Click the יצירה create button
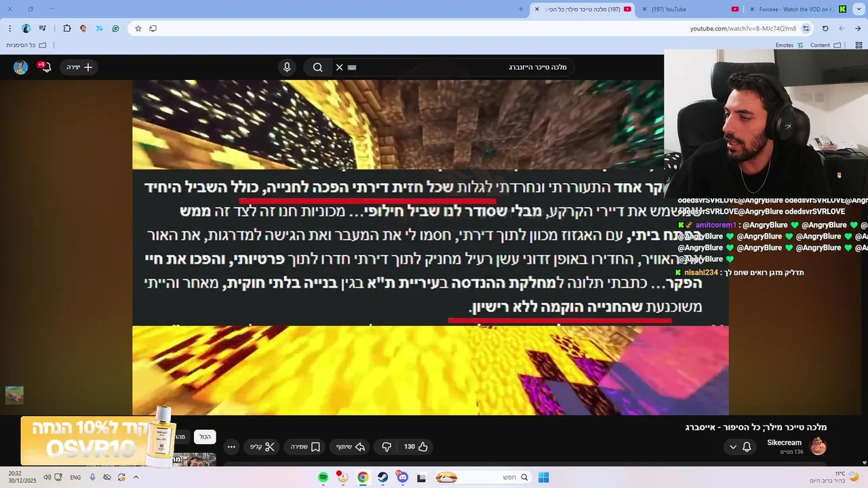The width and height of the screenshot is (868, 488). point(79,67)
